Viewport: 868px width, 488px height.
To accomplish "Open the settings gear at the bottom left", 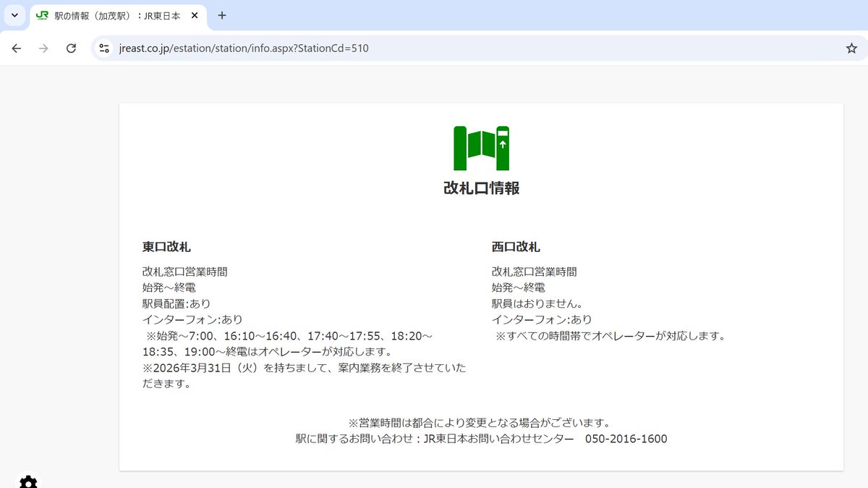I will [27, 481].
